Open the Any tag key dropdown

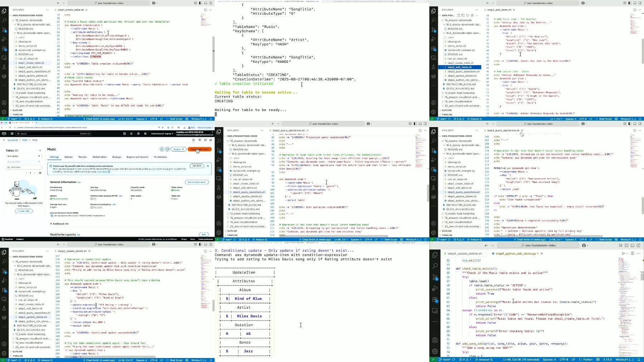[24, 156]
